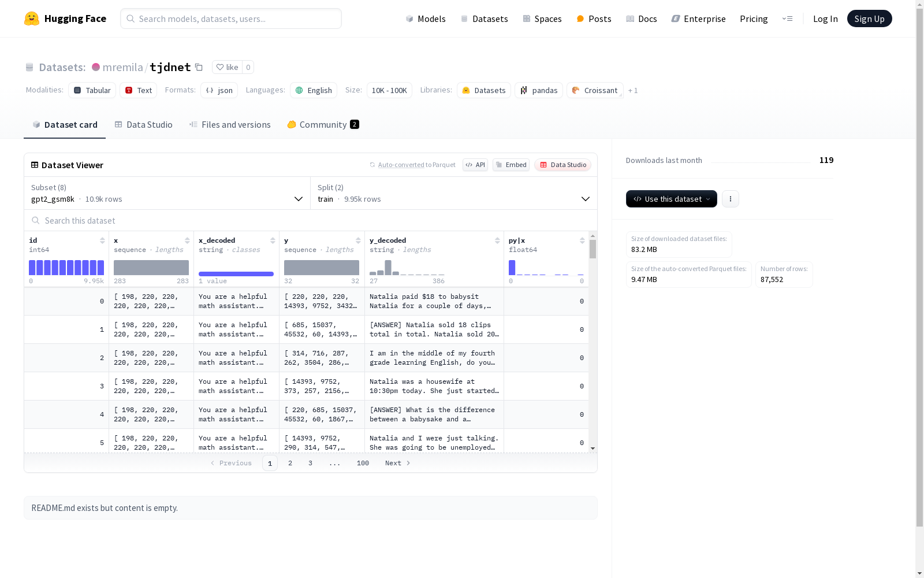Click the pandas library tag

coord(539,90)
